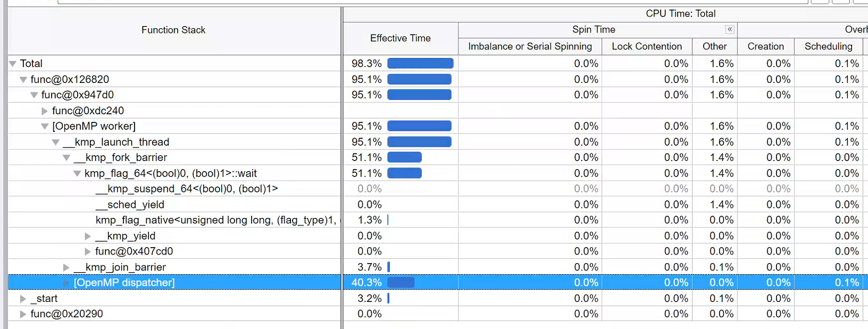Collapse the Spin Time column group

pos(730,30)
